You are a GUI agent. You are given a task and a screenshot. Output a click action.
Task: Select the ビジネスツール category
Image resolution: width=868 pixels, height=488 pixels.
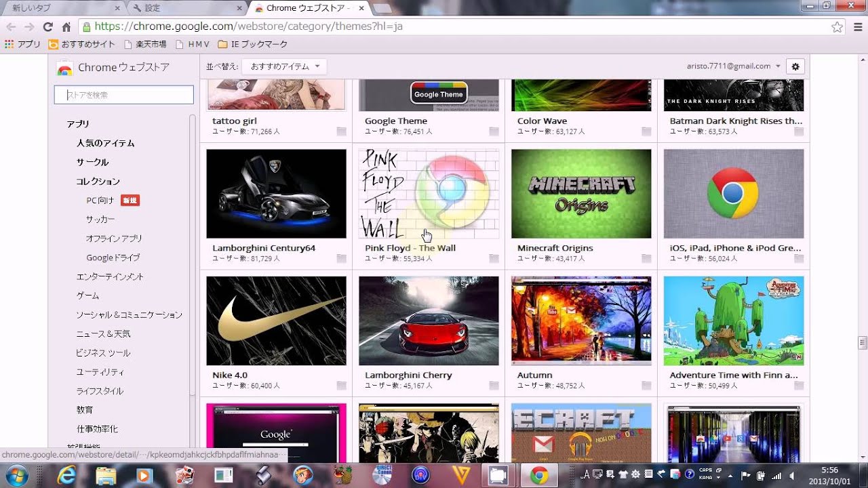click(x=103, y=352)
